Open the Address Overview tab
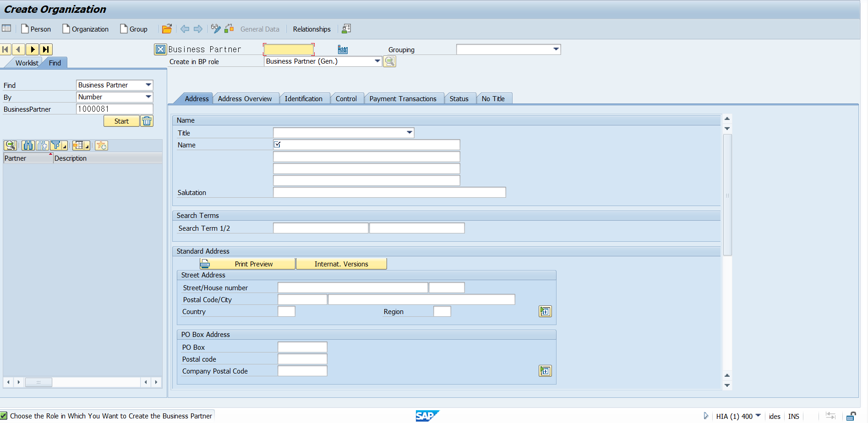This screenshot has width=868, height=423. click(245, 99)
